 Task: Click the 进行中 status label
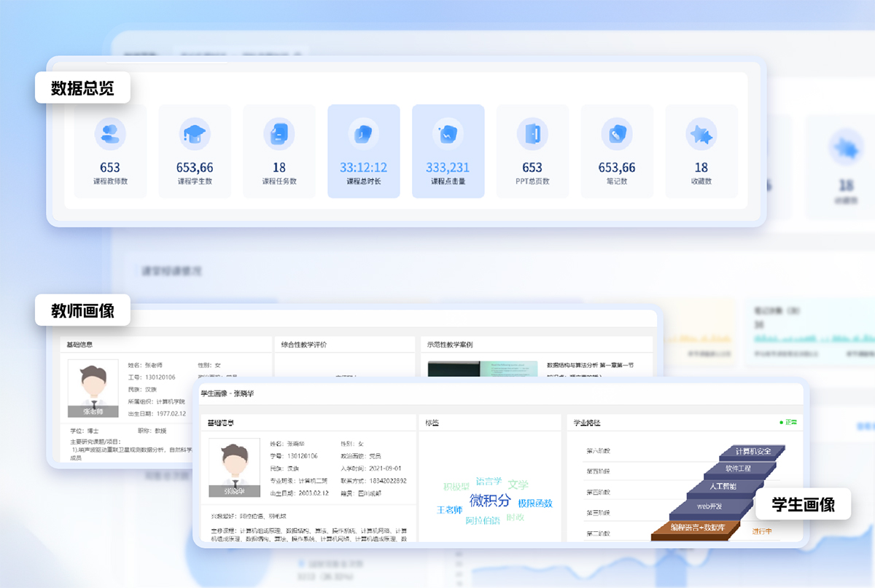762,531
